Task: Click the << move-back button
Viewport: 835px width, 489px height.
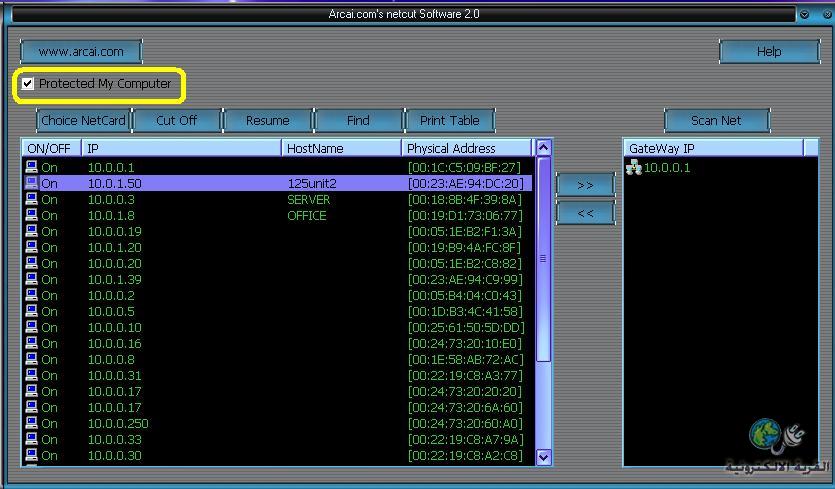Action: pyautogui.click(x=585, y=213)
